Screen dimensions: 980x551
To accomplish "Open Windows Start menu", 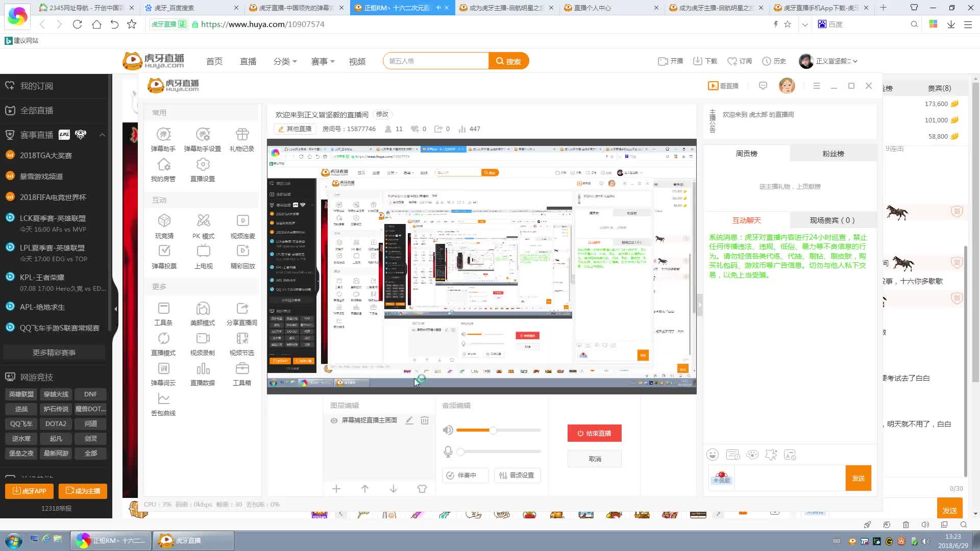I will coord(13,540).
